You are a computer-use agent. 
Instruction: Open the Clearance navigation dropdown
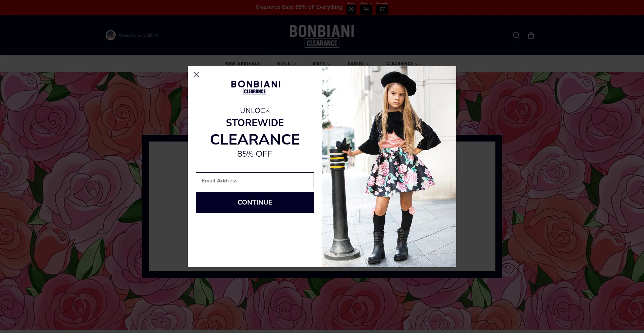pos(402,64)
